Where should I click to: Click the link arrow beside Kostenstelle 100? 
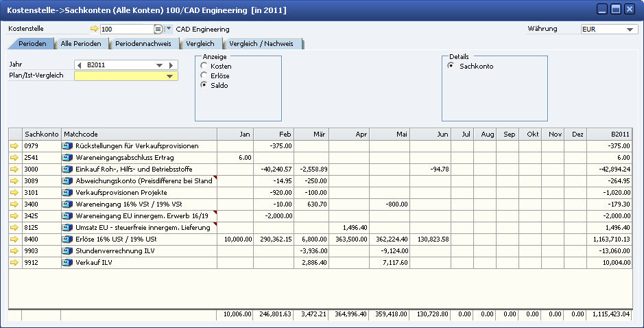(x=95, y=30)
